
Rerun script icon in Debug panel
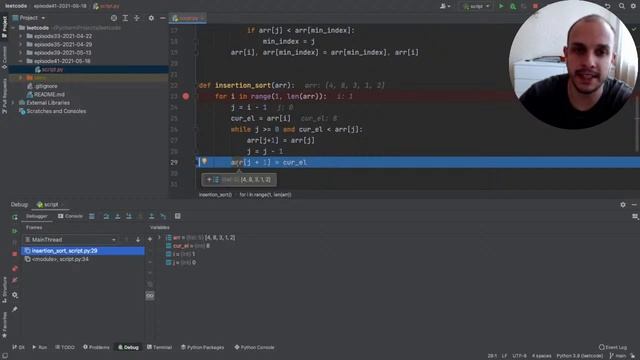point(15,217)
